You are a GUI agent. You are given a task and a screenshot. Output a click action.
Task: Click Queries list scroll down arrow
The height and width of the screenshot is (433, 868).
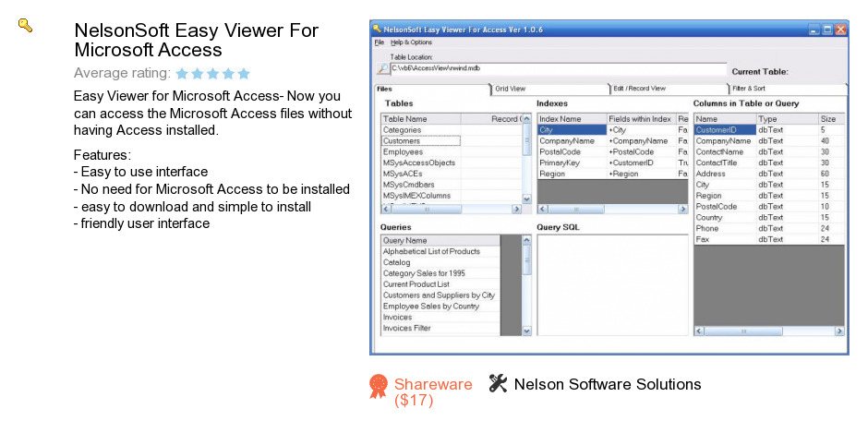526,331
